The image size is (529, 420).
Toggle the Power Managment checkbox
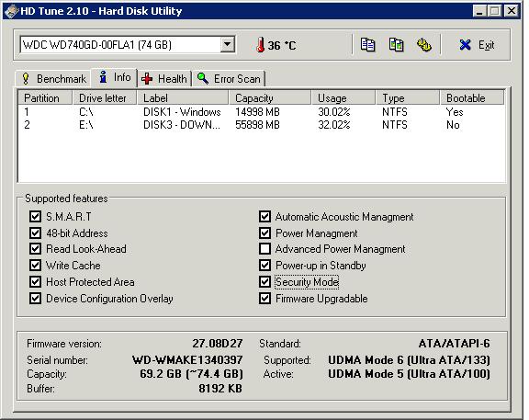point(264,233)
